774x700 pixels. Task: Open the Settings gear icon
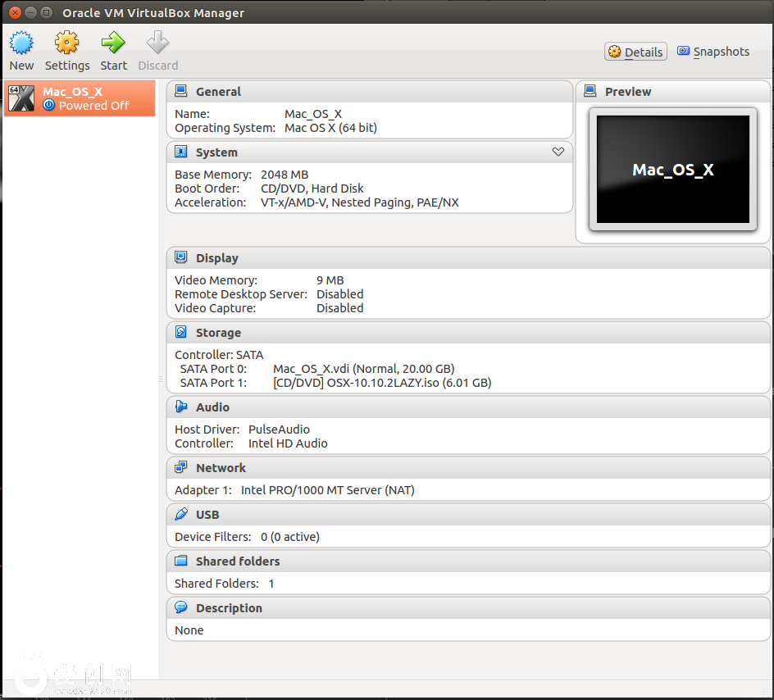pyautogui.click(x=66, y=43)
